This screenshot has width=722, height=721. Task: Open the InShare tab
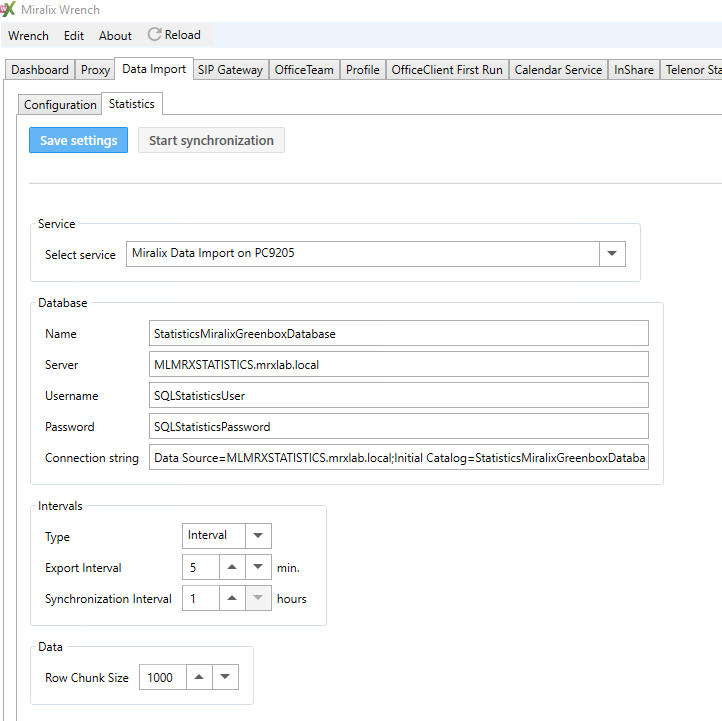[634, 70]
